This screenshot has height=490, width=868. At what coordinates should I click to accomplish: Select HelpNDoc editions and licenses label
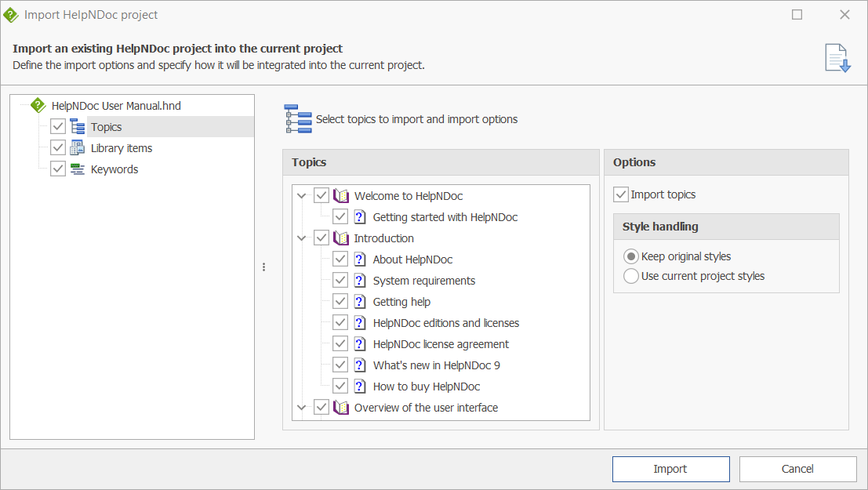point(445,323)
